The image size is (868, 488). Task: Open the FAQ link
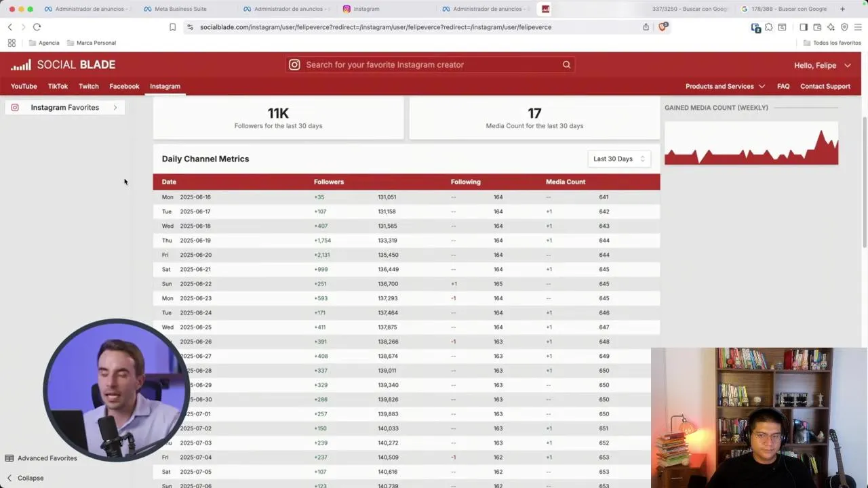click(783, 86)
